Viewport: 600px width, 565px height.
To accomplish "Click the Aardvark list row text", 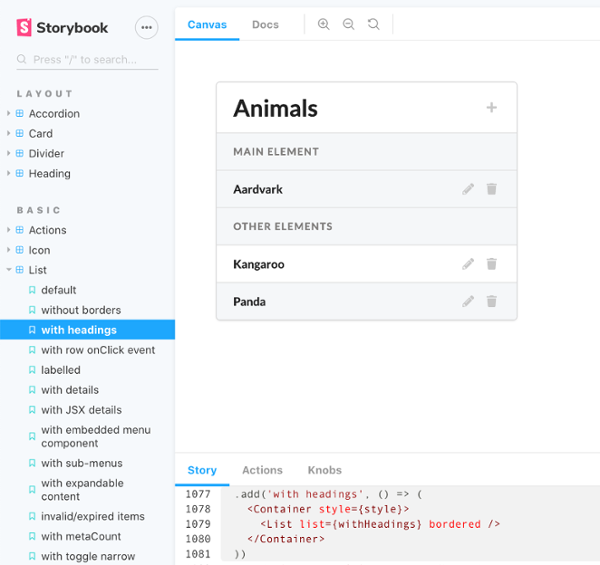I will [x=258, y=189].
